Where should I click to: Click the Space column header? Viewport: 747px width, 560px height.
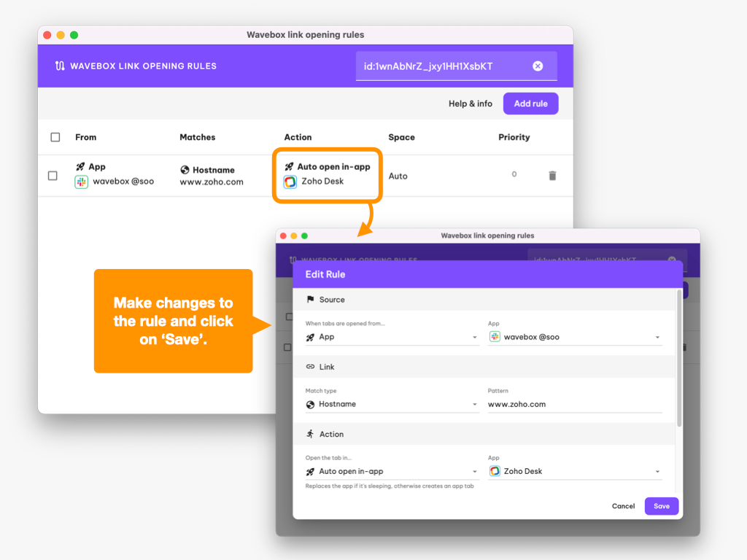tap(402, 137)
